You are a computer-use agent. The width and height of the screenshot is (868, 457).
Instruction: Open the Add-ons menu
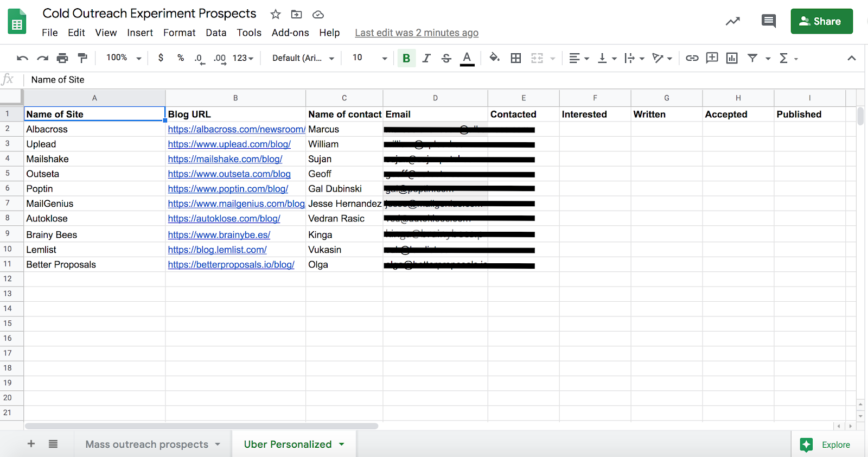(290, 33)
